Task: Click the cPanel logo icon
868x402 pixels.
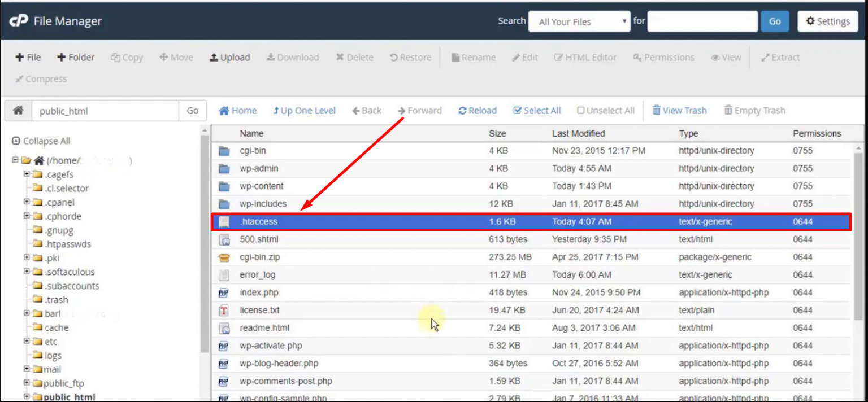Action: 19,21
